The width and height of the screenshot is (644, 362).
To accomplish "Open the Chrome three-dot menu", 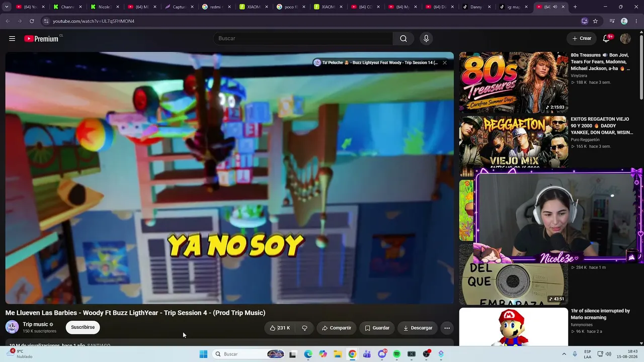I will click(x=636, y=21).
